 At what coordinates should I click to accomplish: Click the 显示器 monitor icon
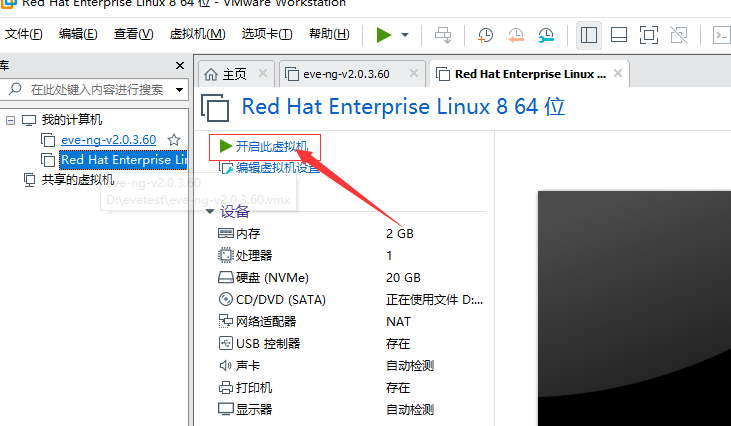[x=226, y=409]
